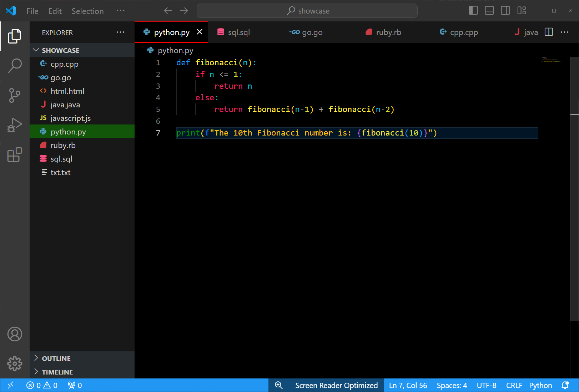Change indentation via Spaces: 4
Screen dimensions: 579x392
(x=452, y=385)
